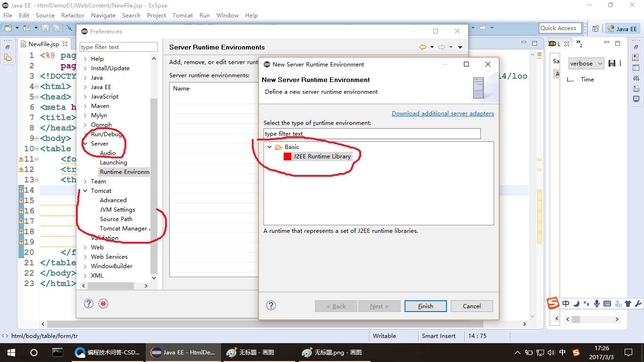Open the Tomcat menu
Image resolution: width=644 pixels, height=362 pixels.
183,15
